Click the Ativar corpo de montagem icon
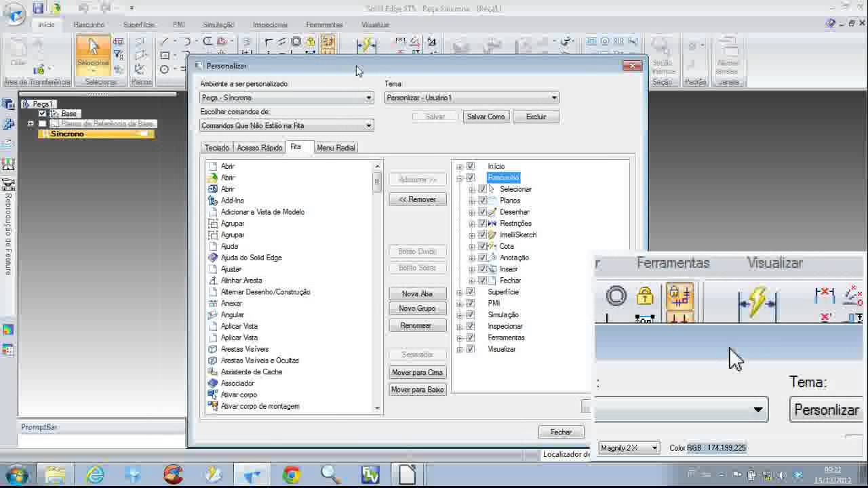Viewport: 868px width, 488px height. pos(213,407)
